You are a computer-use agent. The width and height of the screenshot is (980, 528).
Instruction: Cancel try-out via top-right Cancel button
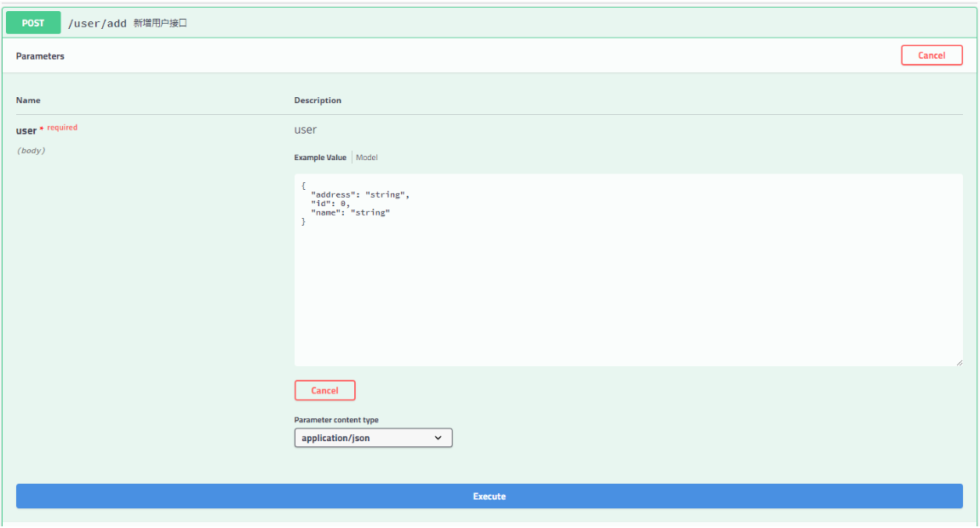(931, 55)
